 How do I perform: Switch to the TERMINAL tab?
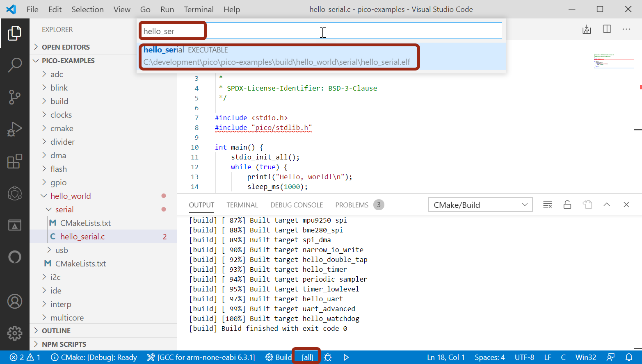coord(242,205)
